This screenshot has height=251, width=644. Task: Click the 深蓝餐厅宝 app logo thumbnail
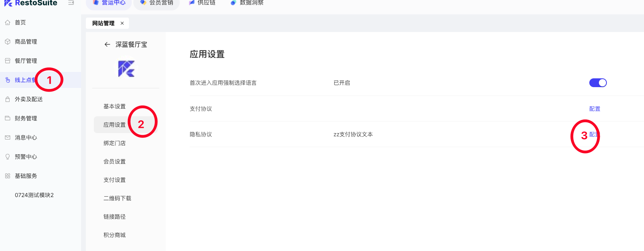[126, 69]
